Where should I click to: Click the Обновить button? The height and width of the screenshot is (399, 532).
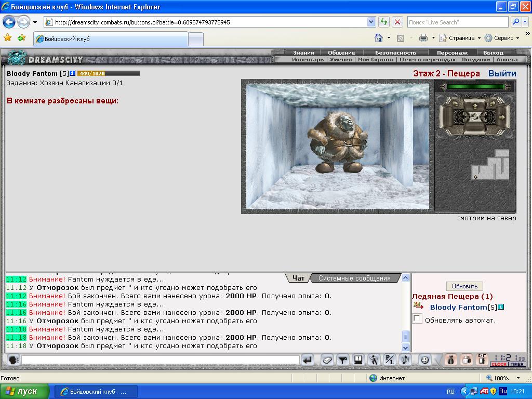tap(464, 286)
